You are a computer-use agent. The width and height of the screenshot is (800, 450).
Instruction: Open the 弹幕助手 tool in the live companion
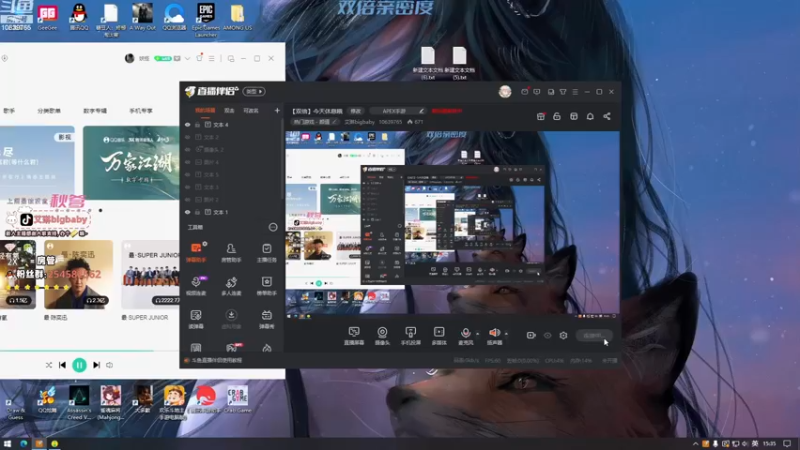[x=196, y=253]
